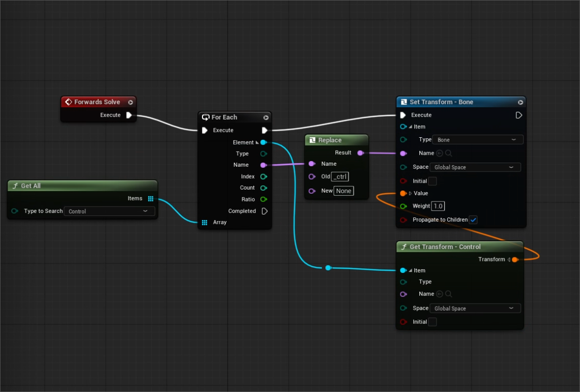Click the Set Transform Item pin

click(x=403, y=126)
